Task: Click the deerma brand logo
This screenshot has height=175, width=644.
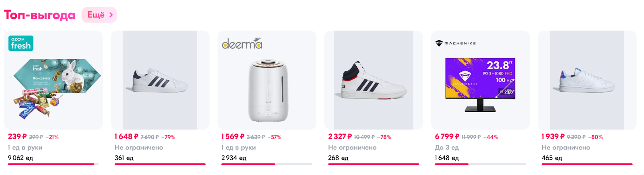Action: tap(242, 44)
